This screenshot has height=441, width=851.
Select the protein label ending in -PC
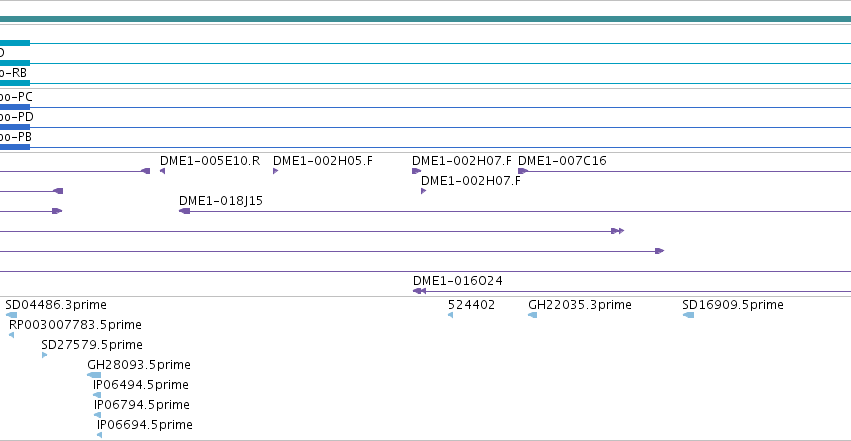[x=16, y=97]
